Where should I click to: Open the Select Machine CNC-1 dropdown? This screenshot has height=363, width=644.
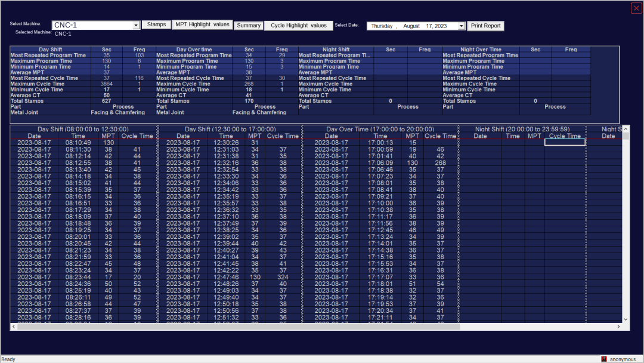135,25
